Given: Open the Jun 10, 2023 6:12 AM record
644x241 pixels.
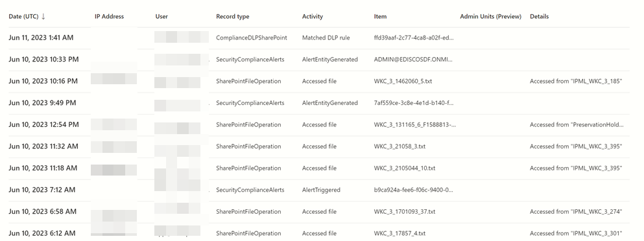Looking at the screenshot, I should (318, 233).
